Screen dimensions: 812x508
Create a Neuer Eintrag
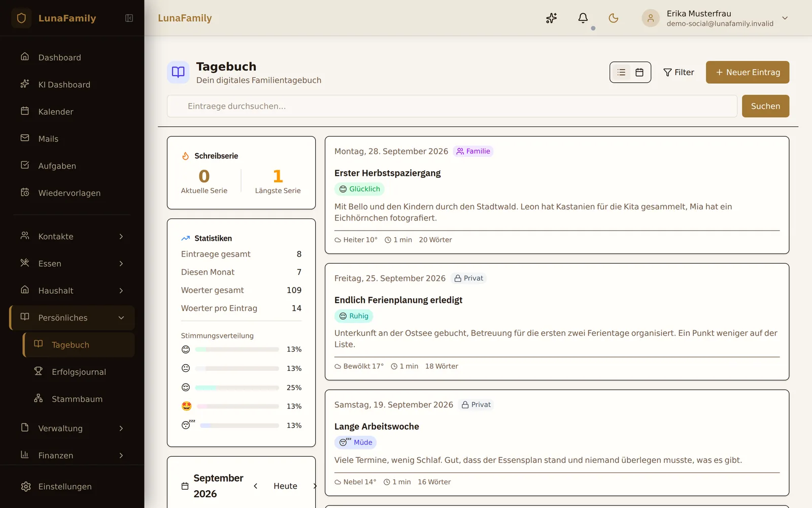pyautogui.click(x=748, y=72)
